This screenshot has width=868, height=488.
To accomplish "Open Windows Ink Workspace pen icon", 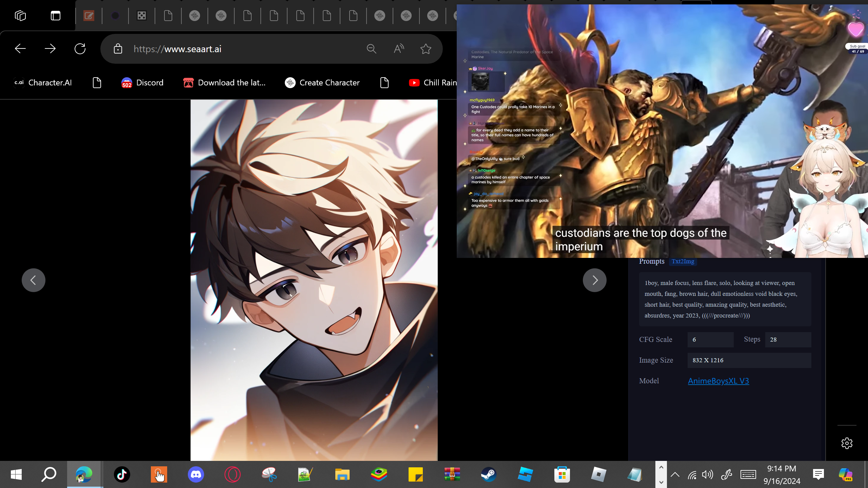I will (727, 475).
